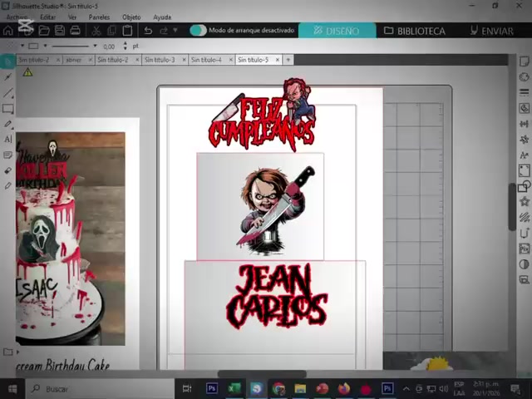The height and width of the screenshot is (399, 532).
Task: Redo the last undone action
Action: point(164,31)
